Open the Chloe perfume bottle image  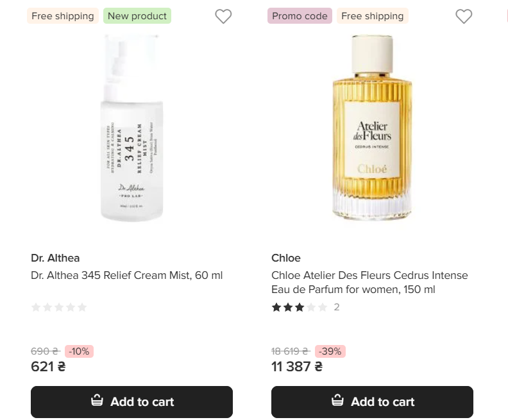tap(372, 128)
